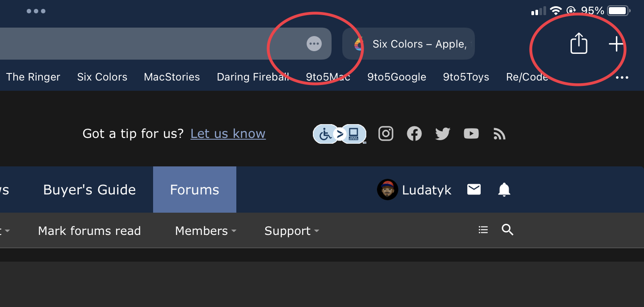Open MacRumors YouTube channel icon
Viewport: 644px width, 307px height.
tap(471, 133)
